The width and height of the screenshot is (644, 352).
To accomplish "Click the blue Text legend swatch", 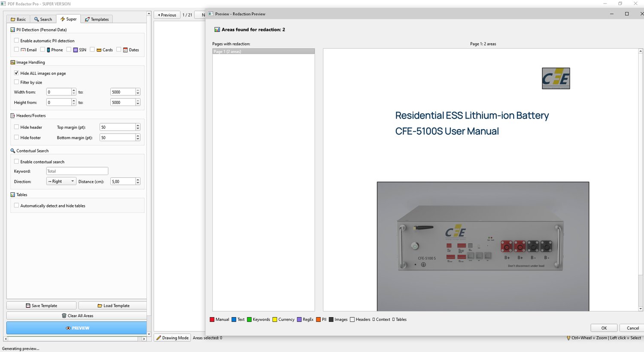I will click(234, 319).
